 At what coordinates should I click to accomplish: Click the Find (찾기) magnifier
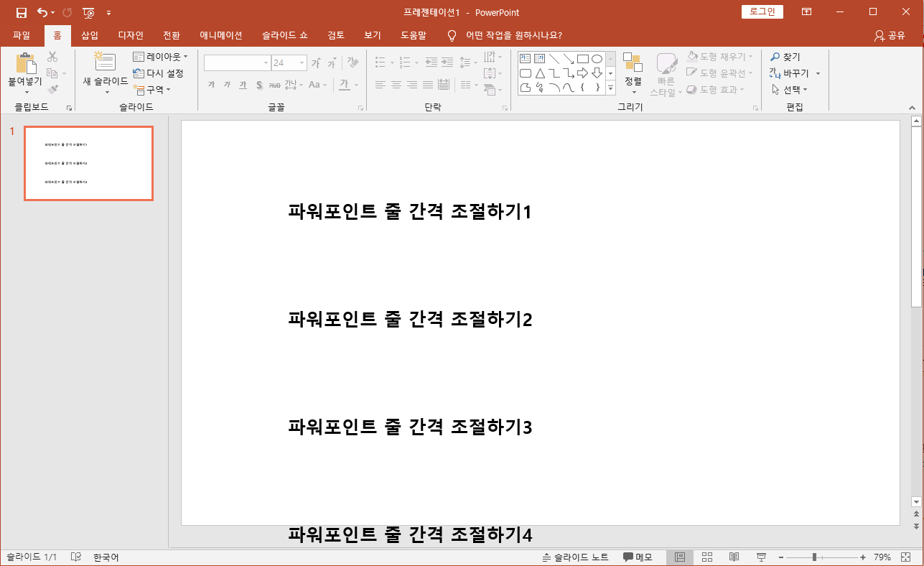click(x=775, y=57)
